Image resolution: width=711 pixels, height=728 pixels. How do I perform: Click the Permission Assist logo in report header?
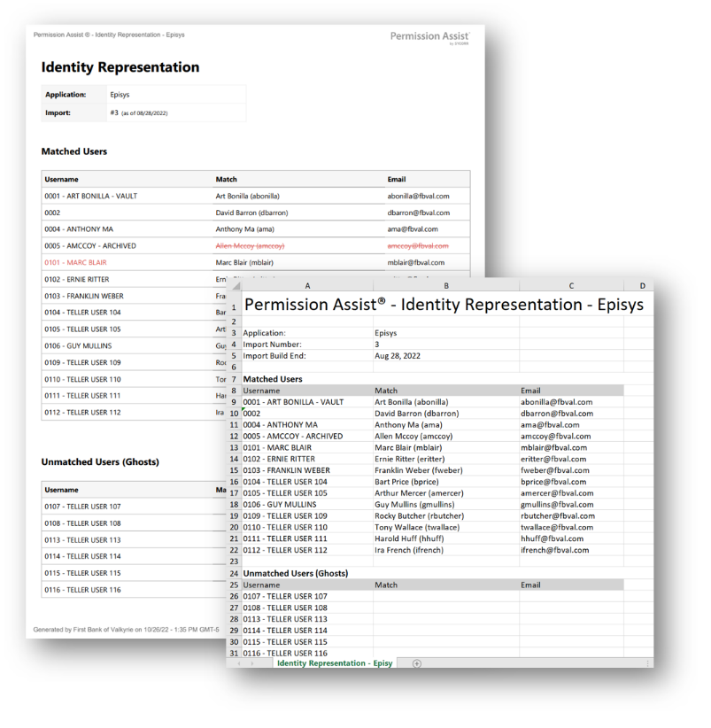coord(430,37)
